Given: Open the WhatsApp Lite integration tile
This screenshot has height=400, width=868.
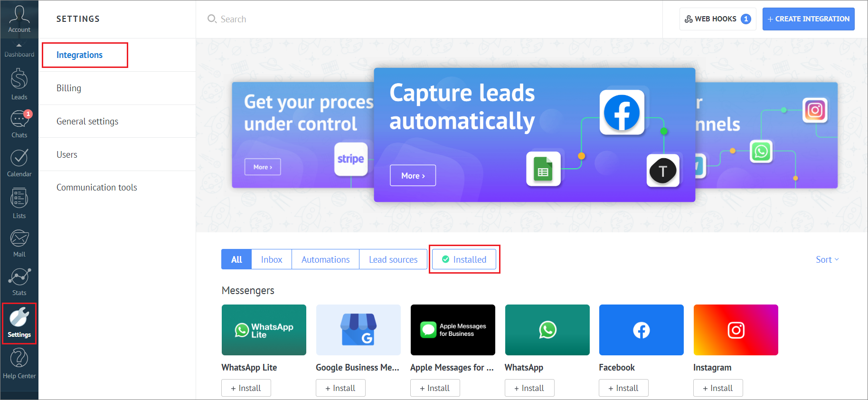Looking at the screenshot, I should (x=264, y=330).
